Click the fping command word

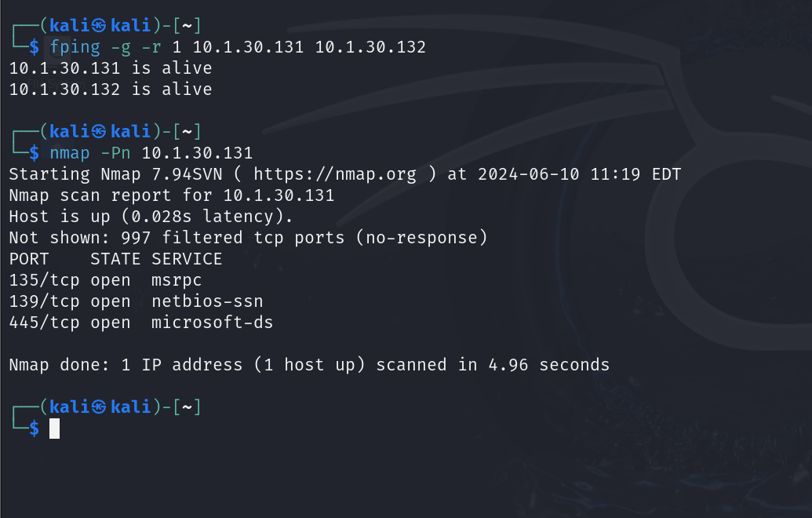(x=75, y=47)
